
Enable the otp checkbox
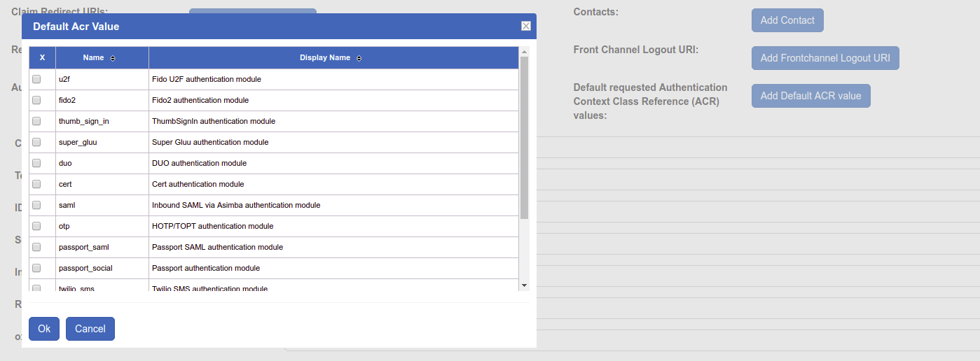(36, 226)
